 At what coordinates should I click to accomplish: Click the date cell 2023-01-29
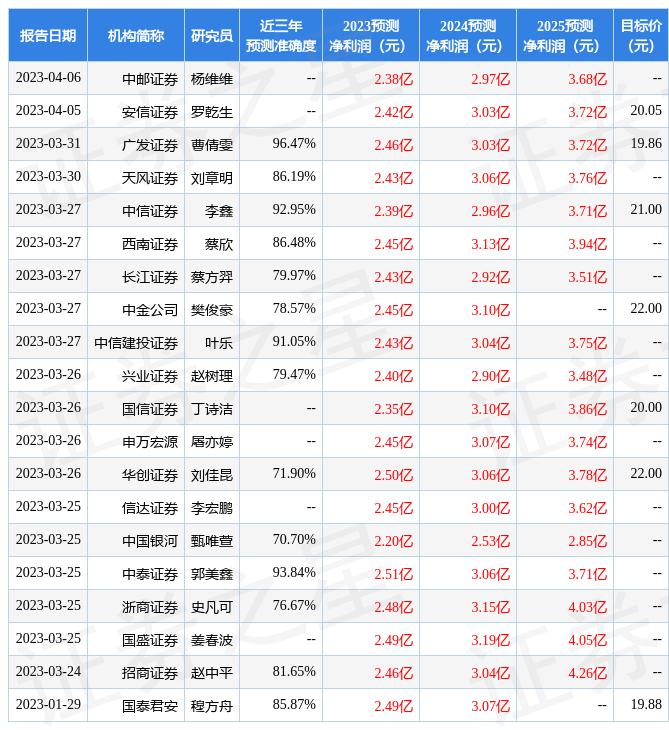[48, 705]
